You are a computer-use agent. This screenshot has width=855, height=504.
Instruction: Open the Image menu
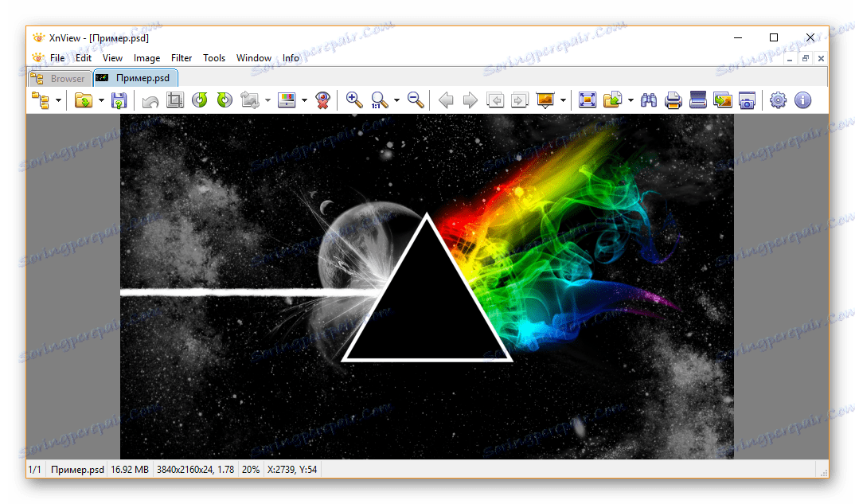point(146,58)
